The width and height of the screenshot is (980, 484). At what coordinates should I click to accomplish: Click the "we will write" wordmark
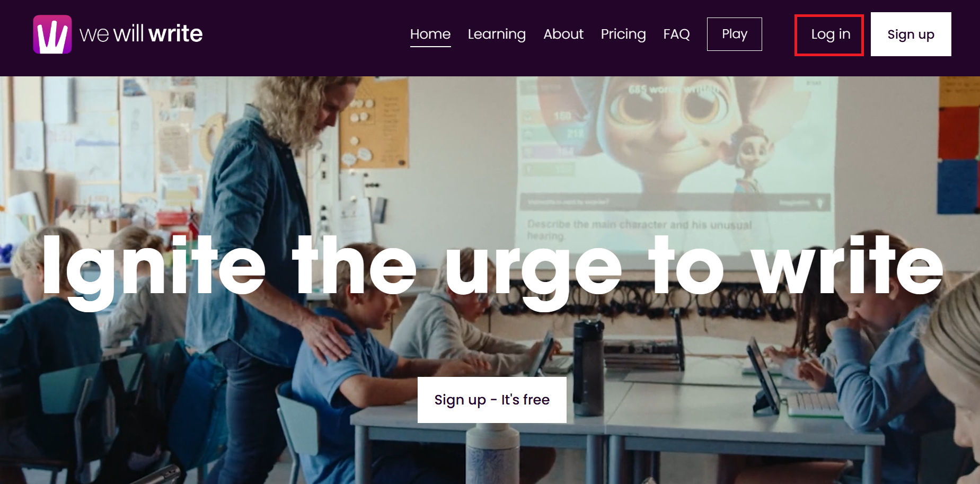[x=141, y=34]
